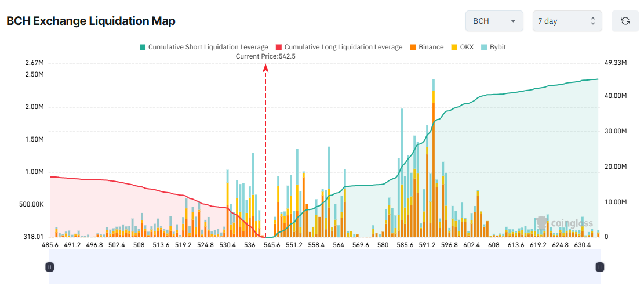
Task: Toggle Cumulative Short Liquidation Leverage legend
Action: coord(208,47)
